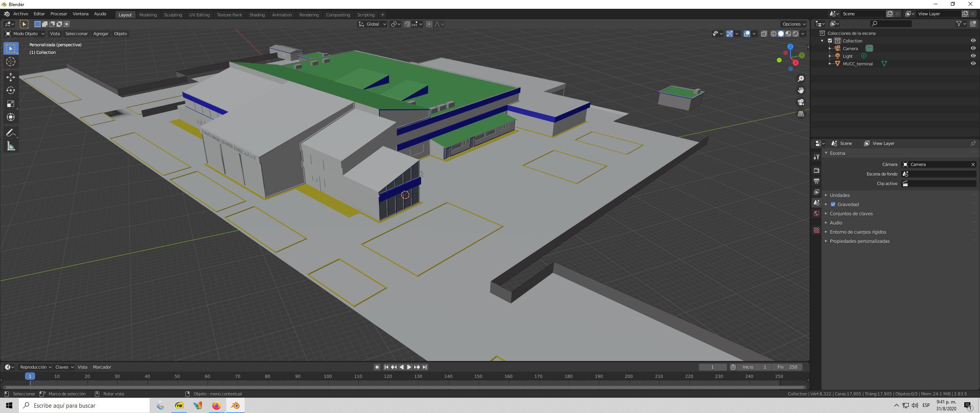Select the Scale tool

point(11,104)
